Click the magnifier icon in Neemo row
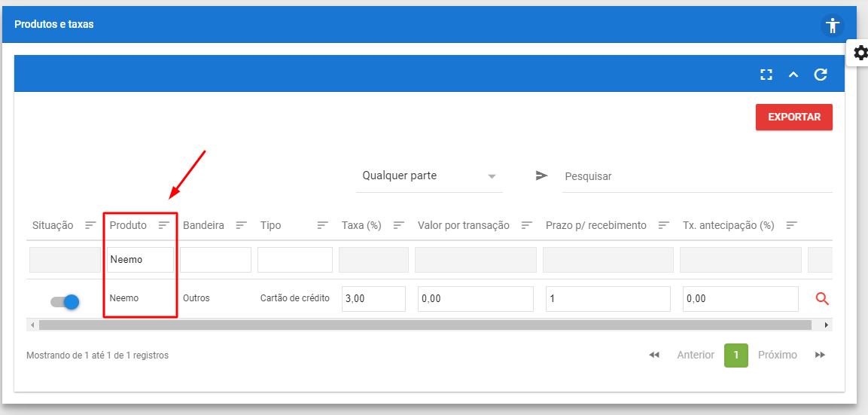The image size is (868, 415). click(x=822, y=299)
